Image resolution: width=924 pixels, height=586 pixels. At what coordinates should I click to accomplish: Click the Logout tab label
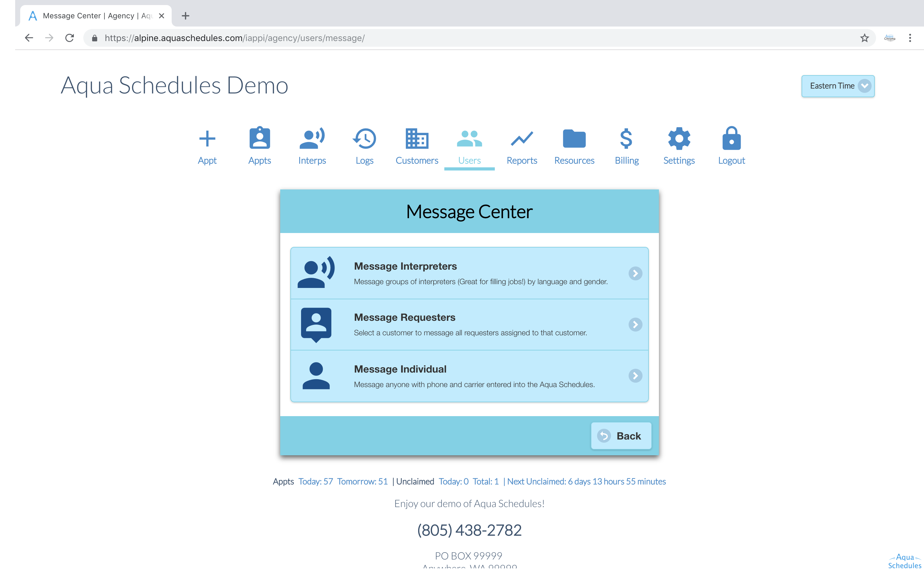pos(731,160)
